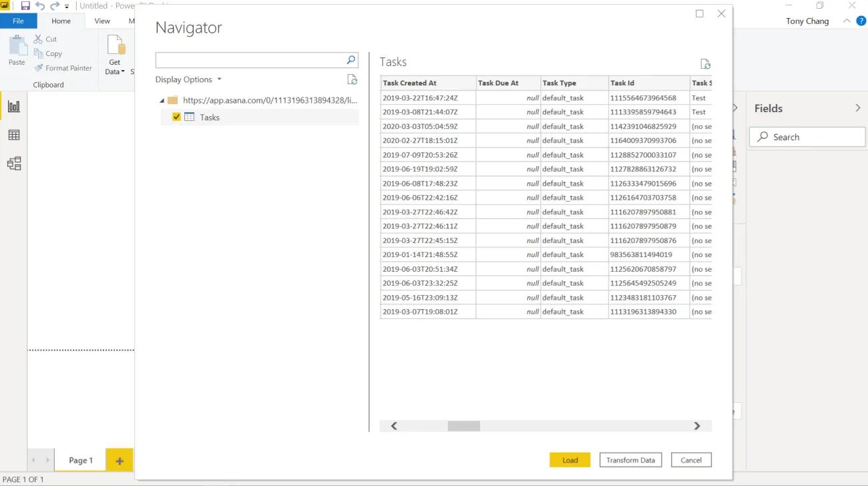This screenshot has width=868, height=486.
Task: Click the search magnifier in Navigator
Action: coord(351,59)
